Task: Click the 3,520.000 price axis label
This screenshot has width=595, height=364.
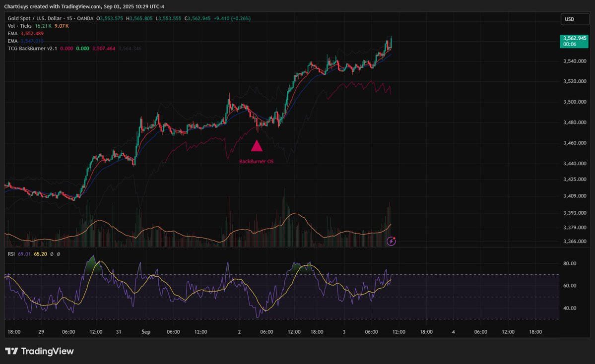Action: tap(575, 81)
